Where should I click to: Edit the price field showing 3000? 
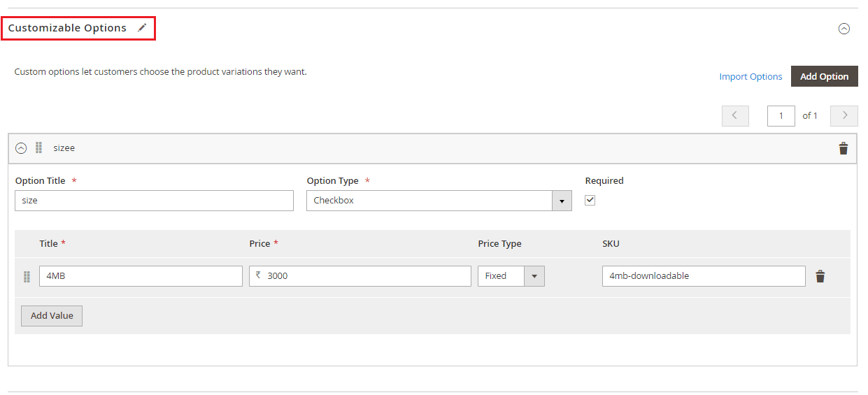point(360,276)
